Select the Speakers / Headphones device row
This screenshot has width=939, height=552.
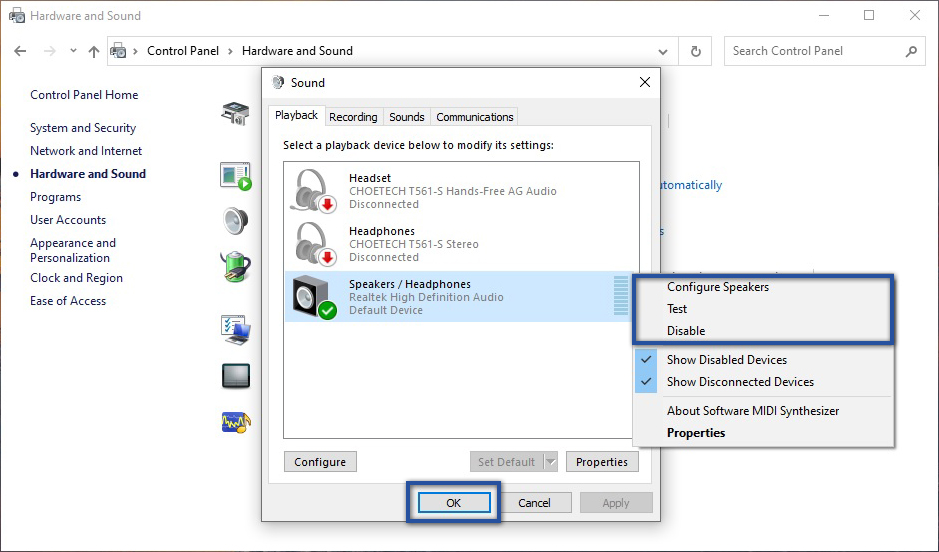pyautogui.click(x=458, y=297)
